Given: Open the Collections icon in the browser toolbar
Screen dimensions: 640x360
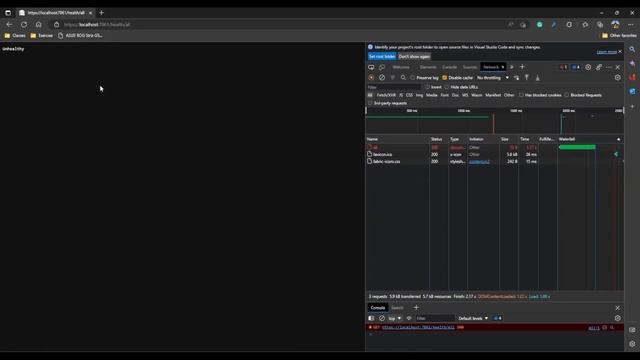Looking at the screenshot, I should click(x=600, y=24).
